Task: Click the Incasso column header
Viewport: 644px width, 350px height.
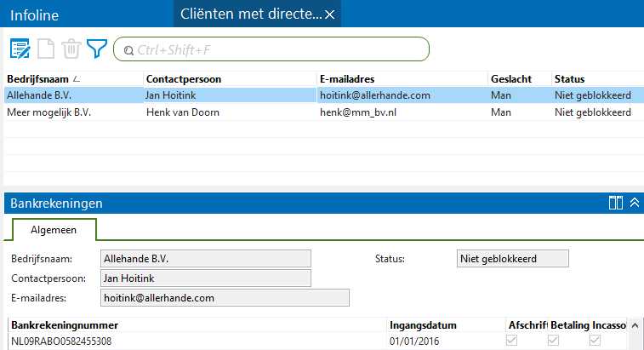Action: coord(609,325)
